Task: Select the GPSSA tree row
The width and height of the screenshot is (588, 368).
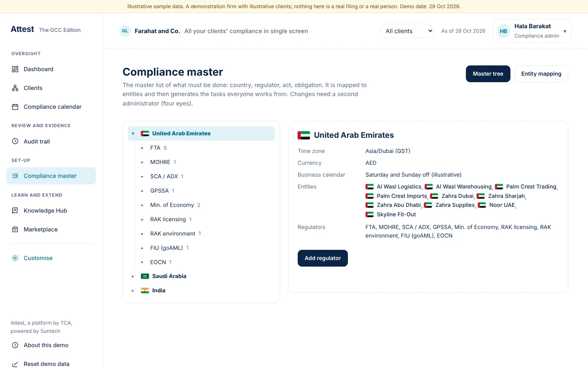Action: (206, 191)
